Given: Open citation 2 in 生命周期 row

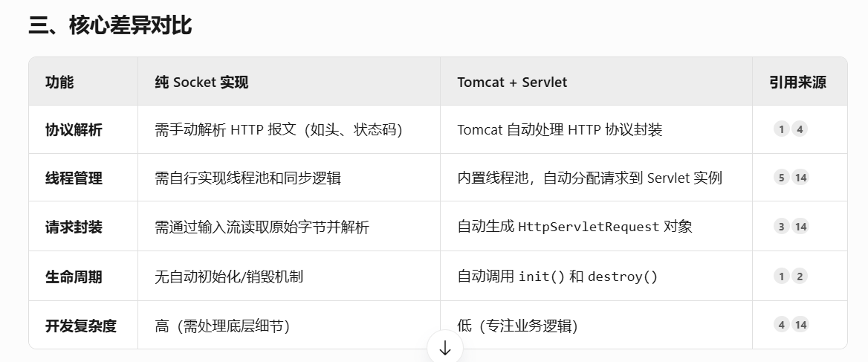Looking at the screenshot, I should click(800, 277).
